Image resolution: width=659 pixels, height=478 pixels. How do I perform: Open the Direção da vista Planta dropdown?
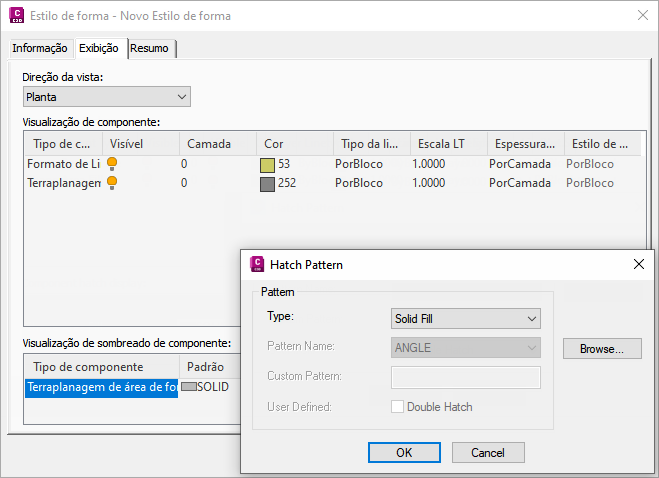(107, 97)
